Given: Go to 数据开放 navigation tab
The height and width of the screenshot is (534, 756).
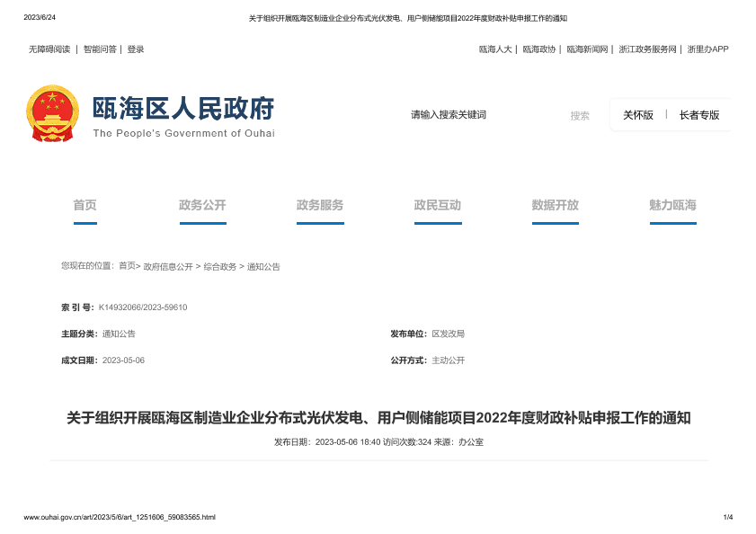Looking at the screenshot, I should 555,205.
